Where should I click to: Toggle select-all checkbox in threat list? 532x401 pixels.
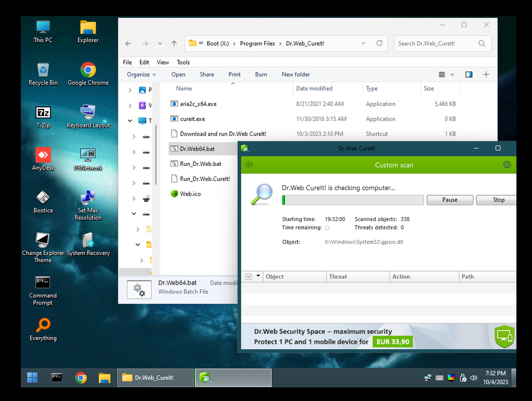tap(249, 277)
